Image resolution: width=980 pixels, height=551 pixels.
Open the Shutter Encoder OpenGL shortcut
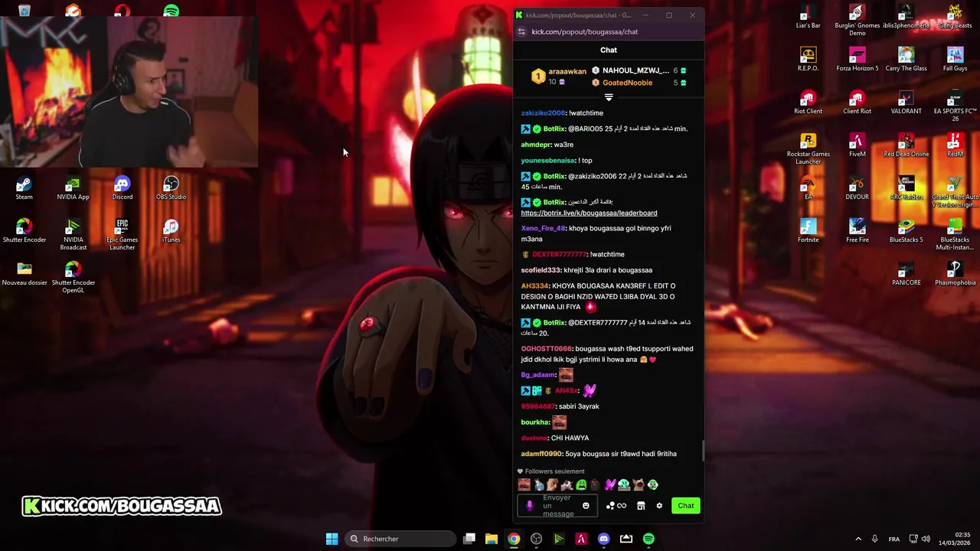point(73,277)
